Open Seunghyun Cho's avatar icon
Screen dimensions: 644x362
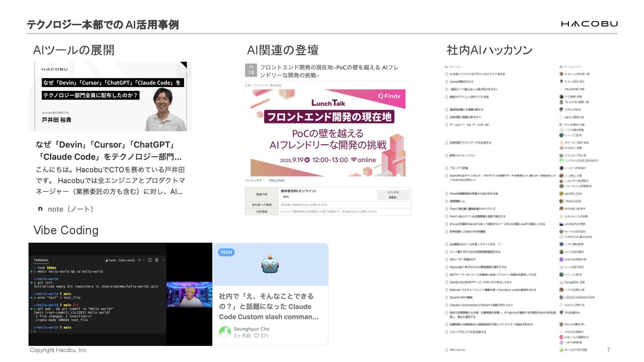225,332
